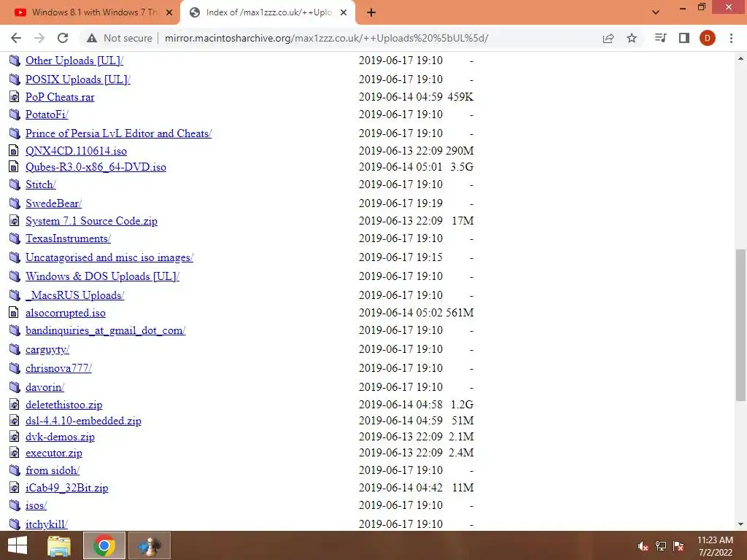Screen dimensions: 747x560
Task: Open the TexasInstruments folder
Action: pyautogui.click(x=68, y=238)
